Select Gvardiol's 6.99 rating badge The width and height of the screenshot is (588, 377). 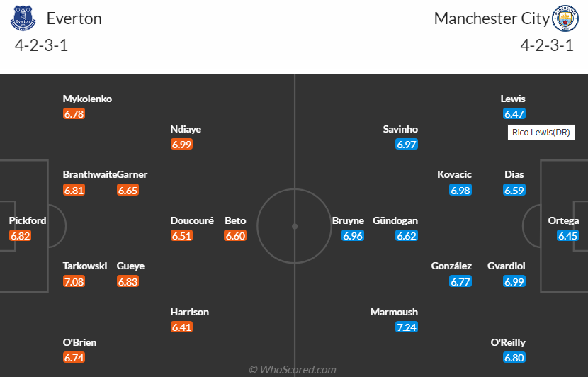click(514, 281)
